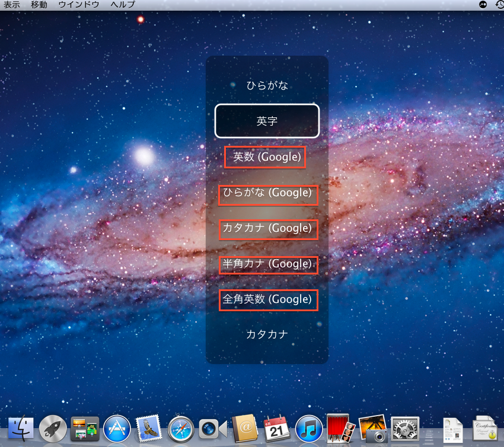
Task: Open the ウインドウ menu
Action: coord(79,5)
